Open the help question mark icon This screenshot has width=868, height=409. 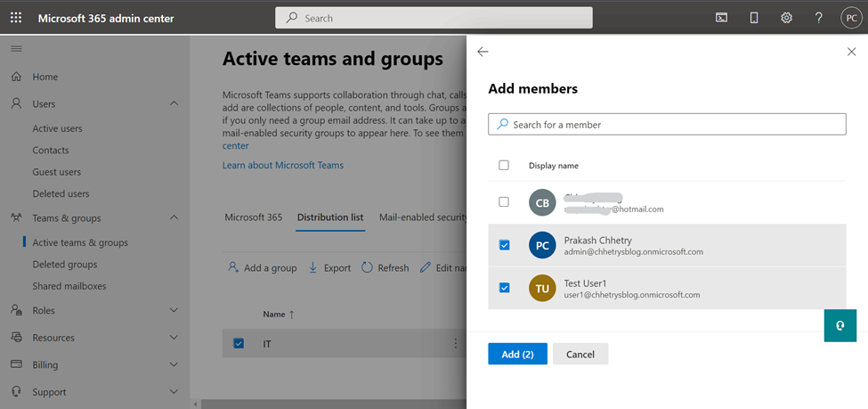tap(819, 18)
